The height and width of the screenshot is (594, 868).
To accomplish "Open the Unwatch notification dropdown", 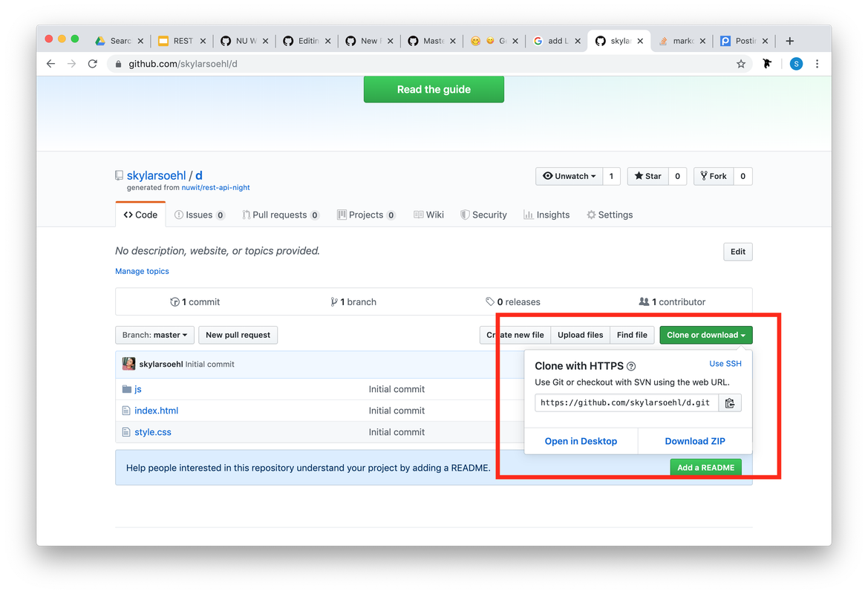I will pyautogui.click(x=569, y=176).
